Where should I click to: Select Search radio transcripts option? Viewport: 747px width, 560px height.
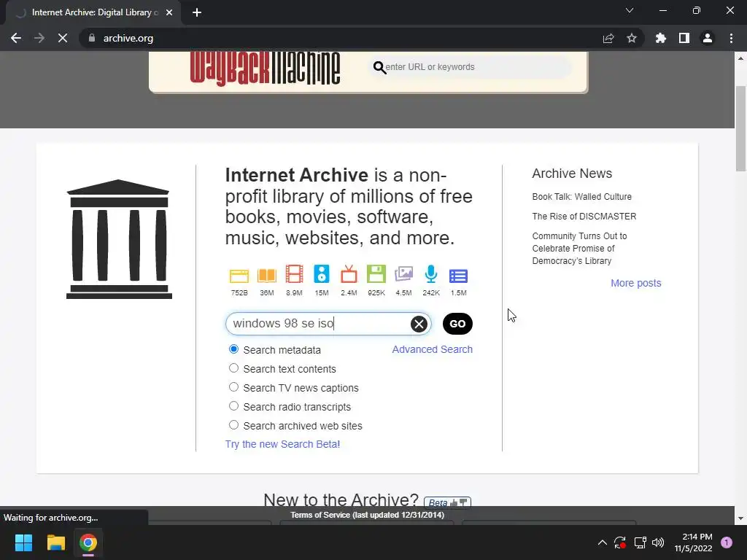pyautogui.click(x=233, y=405)
